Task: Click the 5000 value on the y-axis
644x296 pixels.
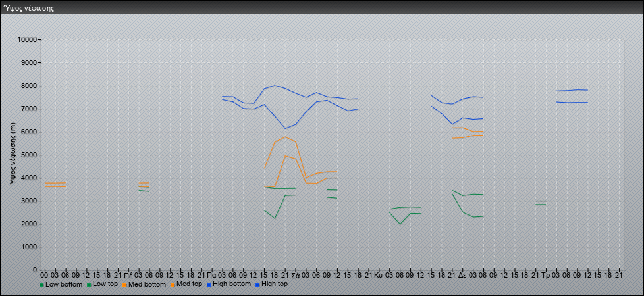Action: coord(29,155)
